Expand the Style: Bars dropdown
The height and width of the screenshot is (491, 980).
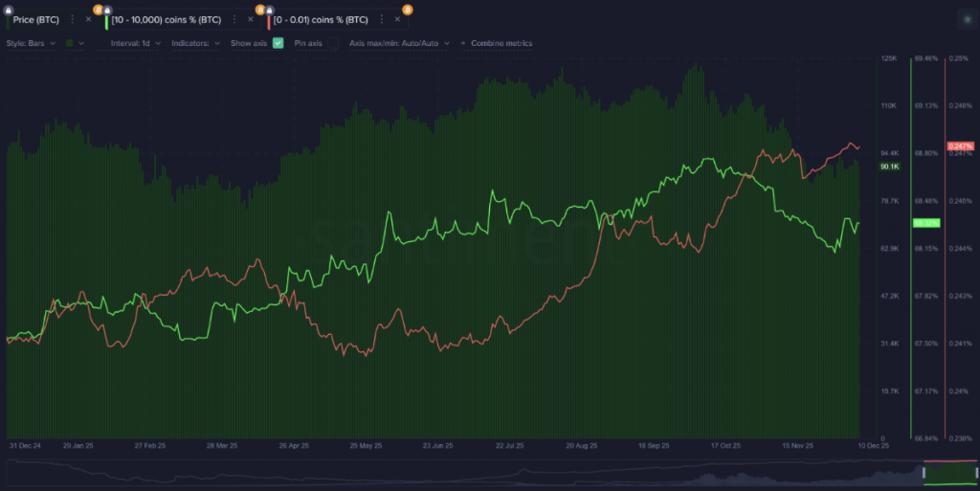pos(31,43)
